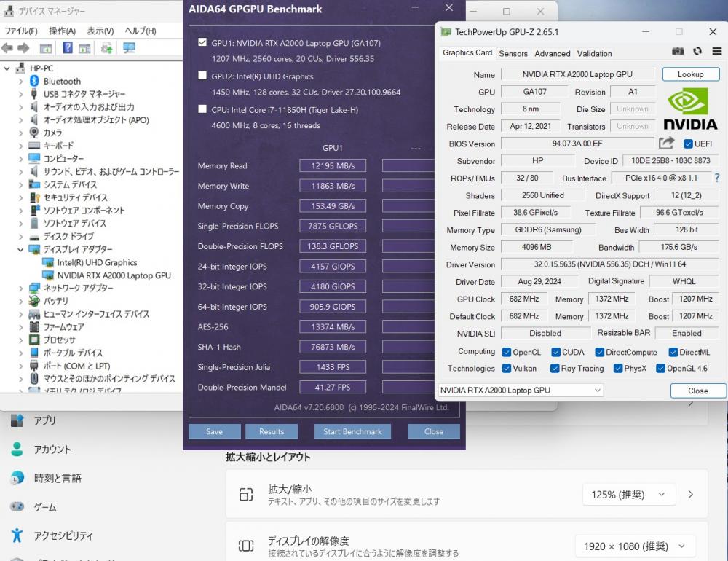The width and height of the screenshot is (728, 561).
Task: Collapse the ディスプレイ アダプター node
Action: 20,250
